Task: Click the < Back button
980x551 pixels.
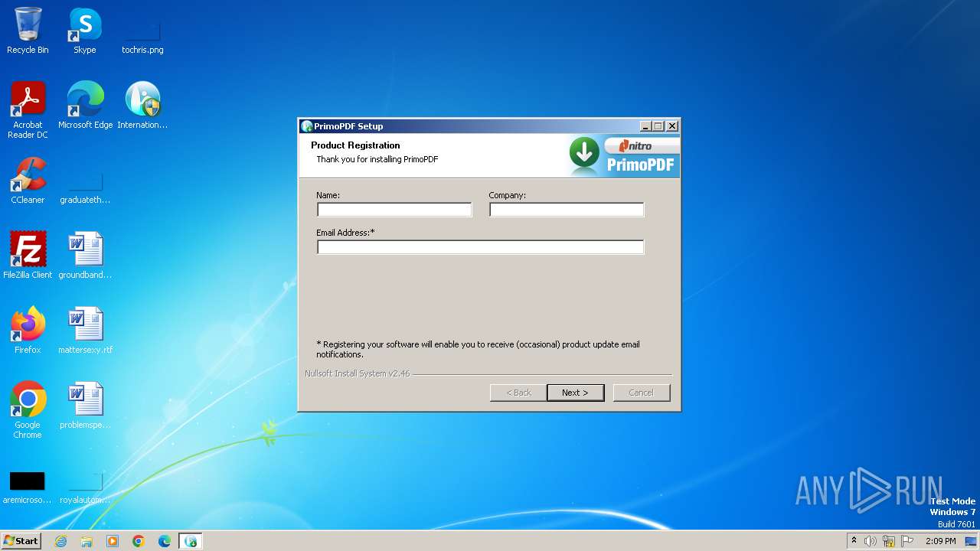Action: coord(518,393)
